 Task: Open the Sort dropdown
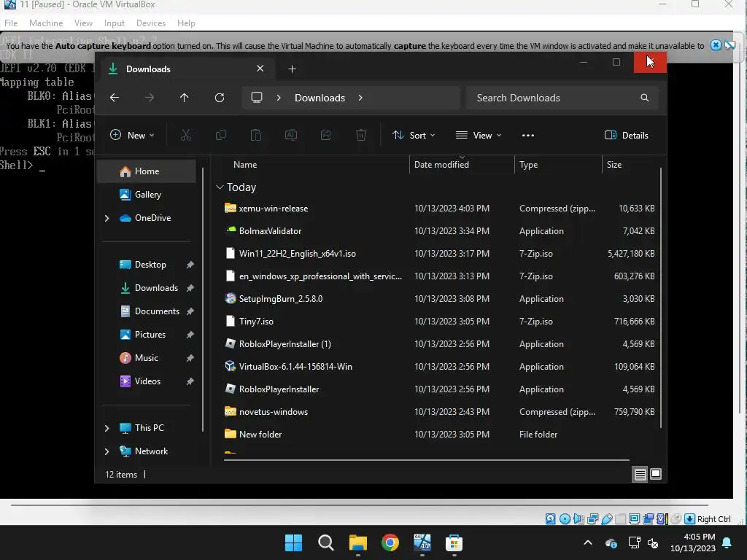point(414,135)
